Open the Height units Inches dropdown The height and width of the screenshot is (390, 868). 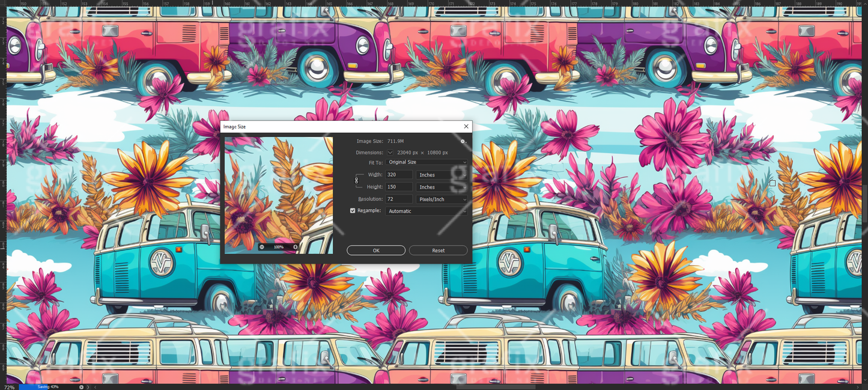(442, 187)
